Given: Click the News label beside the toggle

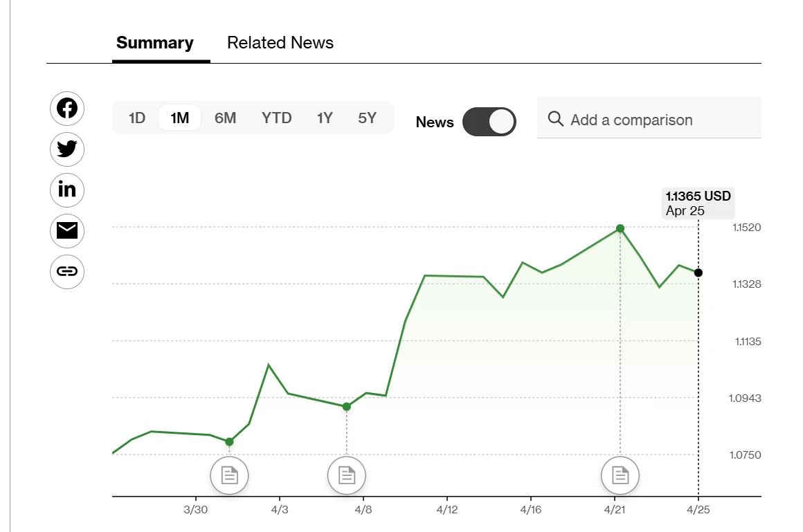Looking at the screenshot, I should [x=435, y=122].
